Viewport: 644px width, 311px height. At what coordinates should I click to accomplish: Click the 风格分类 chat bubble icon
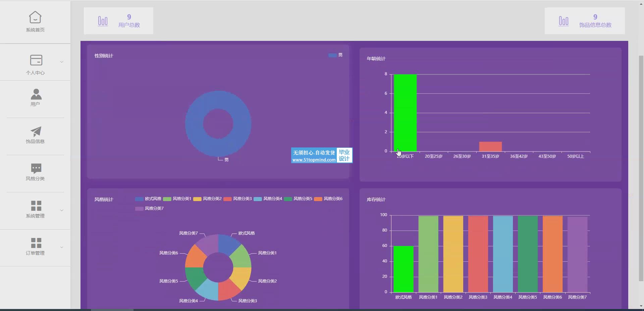(36, 168)
